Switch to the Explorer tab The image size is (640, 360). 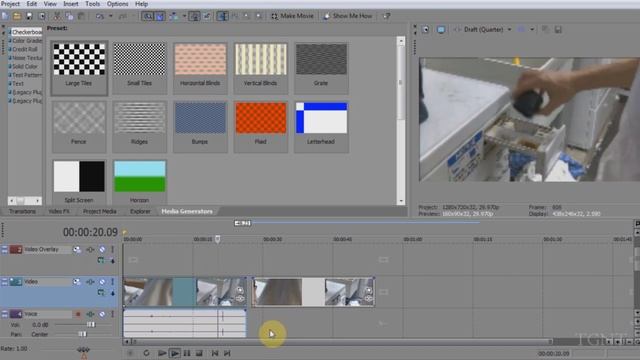coord(140,211)
